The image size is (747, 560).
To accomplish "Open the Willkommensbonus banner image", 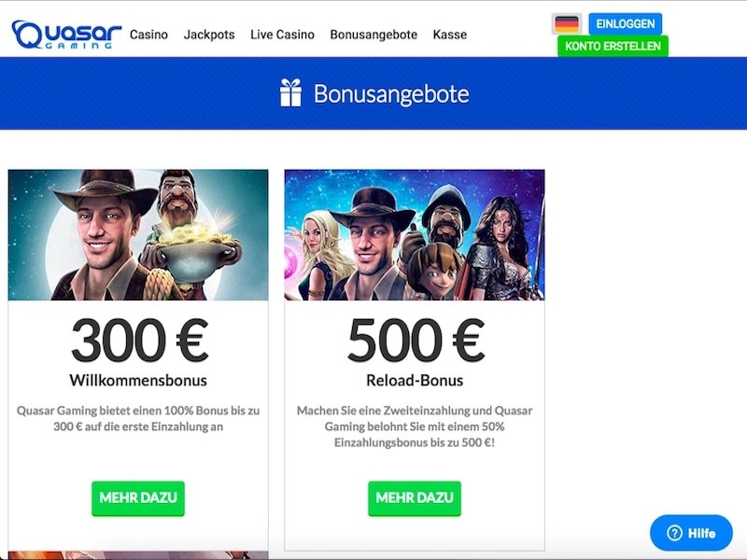I will tap(138, 235).
